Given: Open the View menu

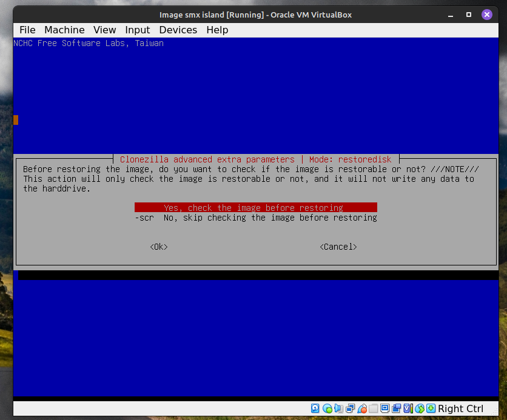Looking at the screenshot, I should (x=104, y=30).
